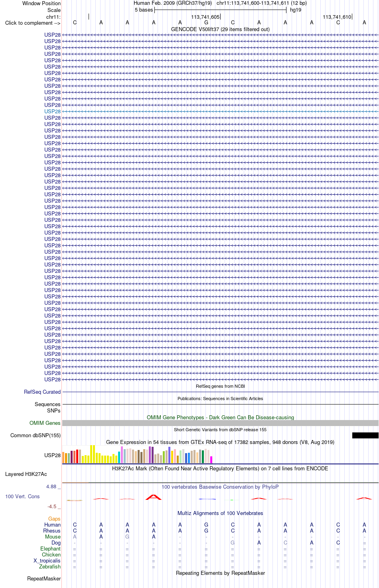Click the Window Position label

point(41,3)
